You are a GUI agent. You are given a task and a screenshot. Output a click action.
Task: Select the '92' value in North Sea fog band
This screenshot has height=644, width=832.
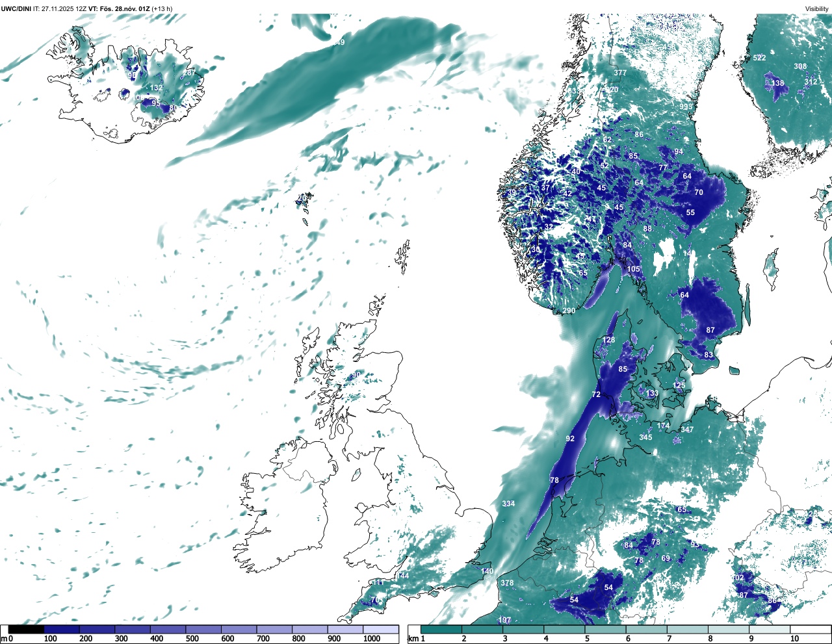pyautogui.click(x=570, y=439)
